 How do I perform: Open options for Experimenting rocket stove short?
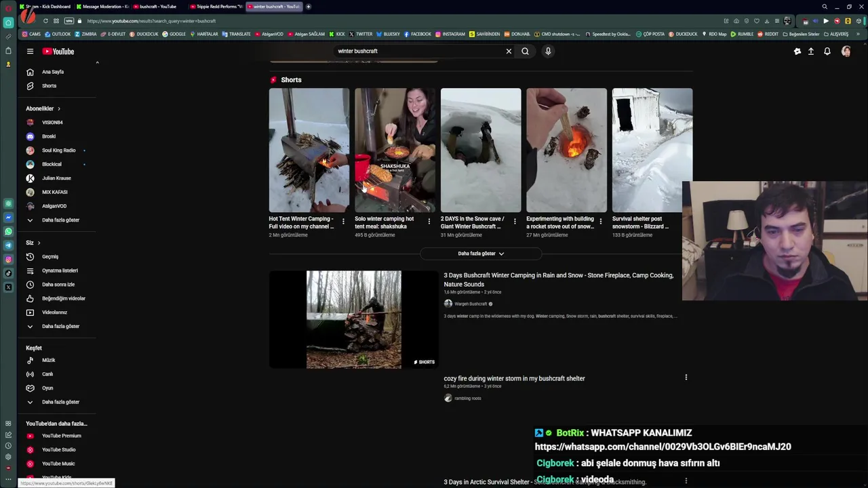click(600, 222)
